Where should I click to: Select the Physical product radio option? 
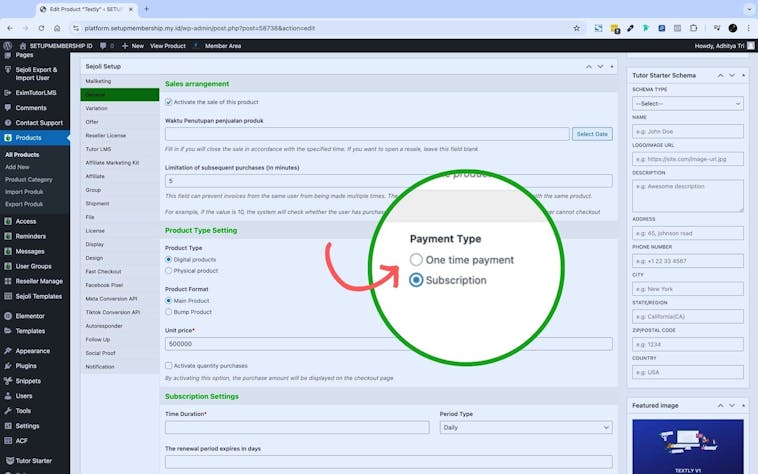pos(169,269)
